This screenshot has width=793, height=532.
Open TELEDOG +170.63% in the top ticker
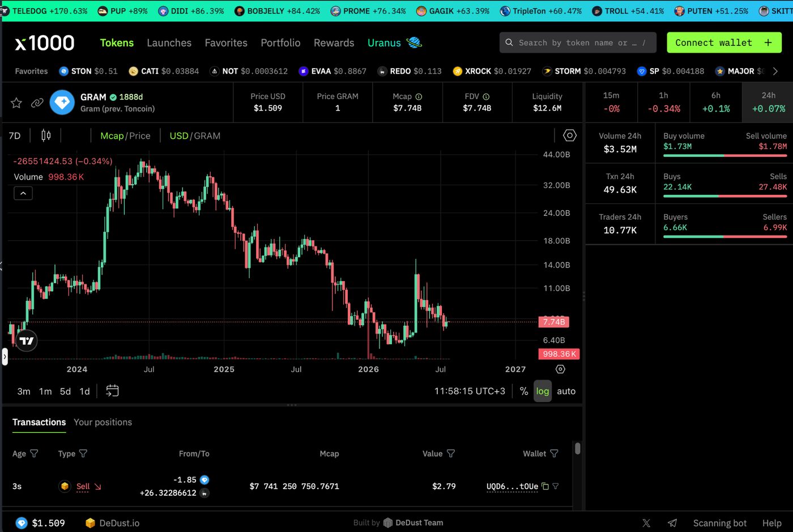click(45, 11)
